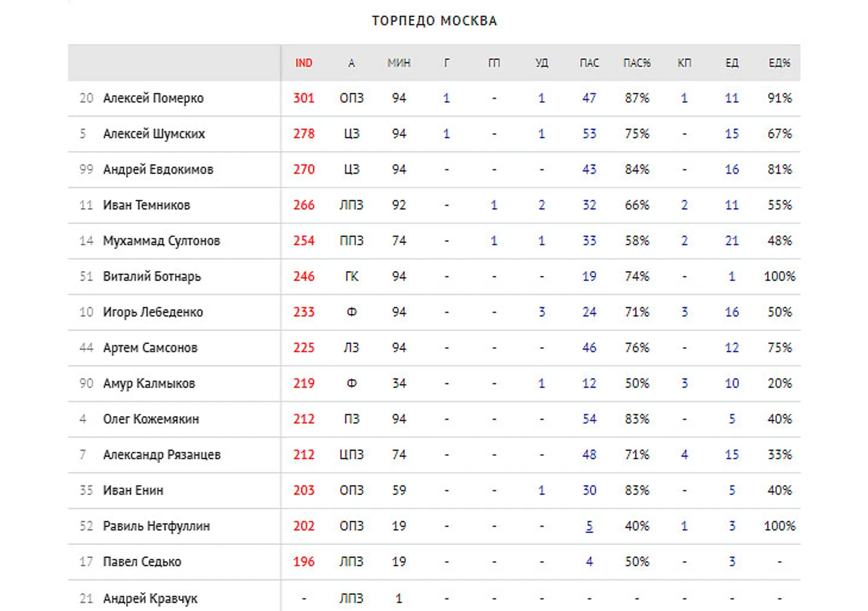This screenshot has height=611, width=868.
Task: Open Калмыков's duels count 10
Action: pos(732,383)
